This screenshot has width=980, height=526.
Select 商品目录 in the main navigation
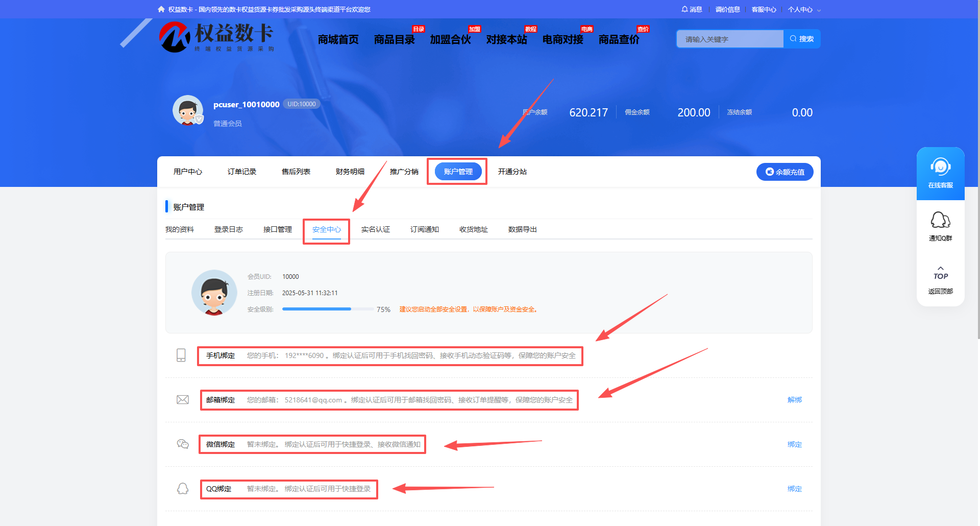pyautogui.click(x=394, y=39)
